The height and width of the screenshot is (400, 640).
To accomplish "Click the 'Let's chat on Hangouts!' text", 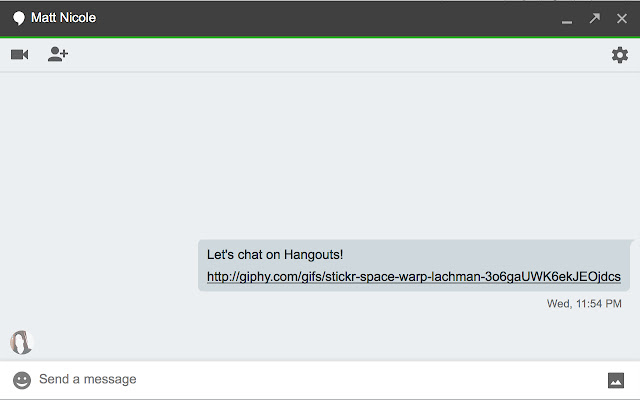I will (275, 255).
